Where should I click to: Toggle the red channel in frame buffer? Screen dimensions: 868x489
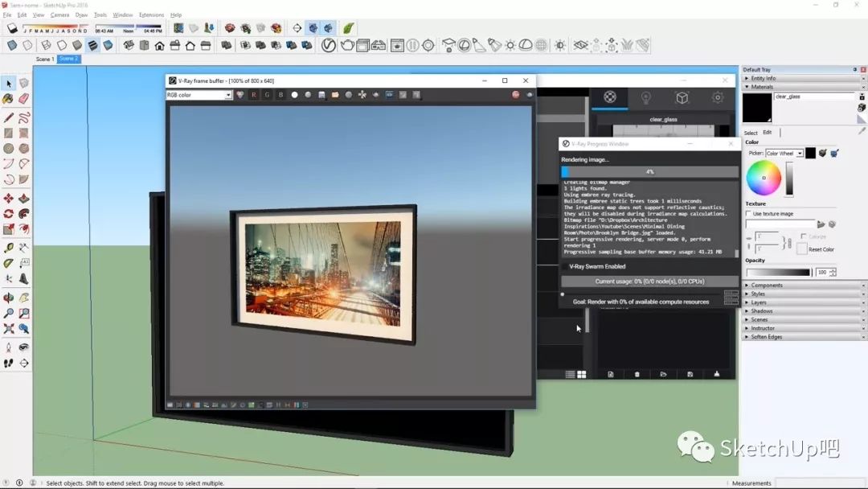254,95
